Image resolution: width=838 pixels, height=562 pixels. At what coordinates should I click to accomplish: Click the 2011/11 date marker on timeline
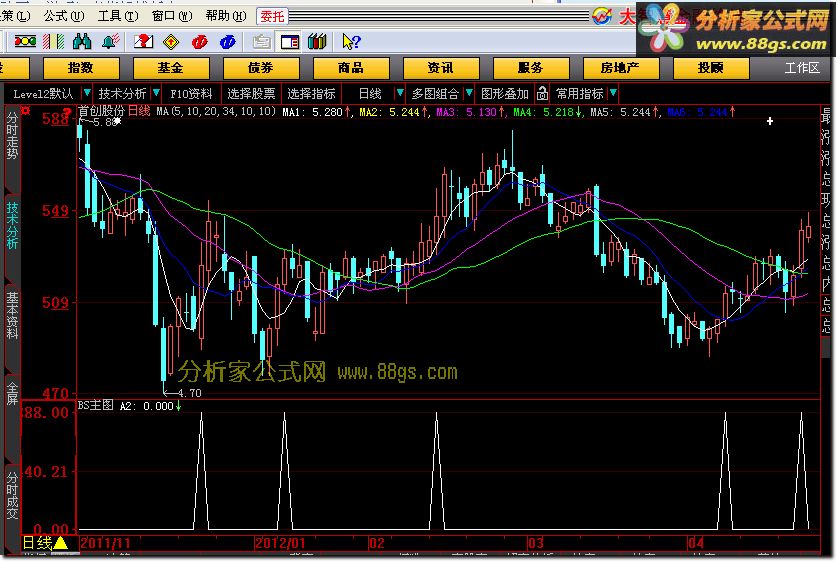105,544
